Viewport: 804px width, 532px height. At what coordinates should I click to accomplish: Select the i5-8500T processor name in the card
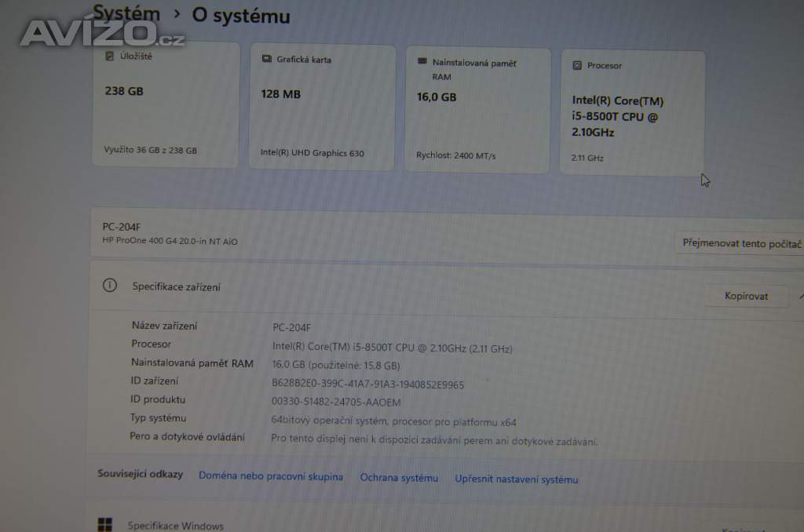tap(617, 116)
